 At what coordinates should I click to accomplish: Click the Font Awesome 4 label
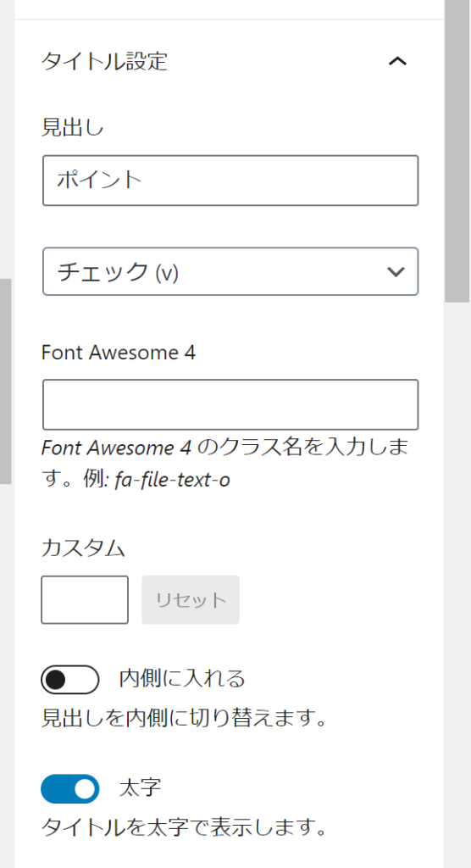pyautogui.click(x=119, y=352)
